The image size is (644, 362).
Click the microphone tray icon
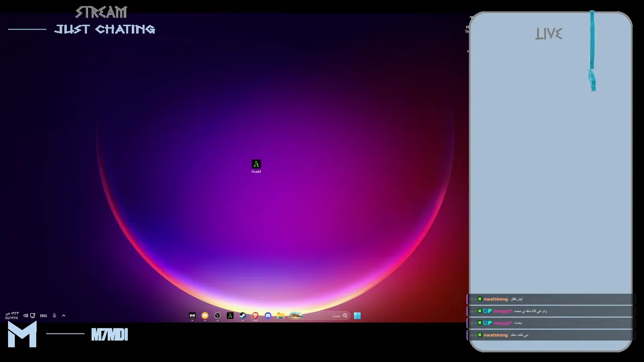tap(54, 316)
